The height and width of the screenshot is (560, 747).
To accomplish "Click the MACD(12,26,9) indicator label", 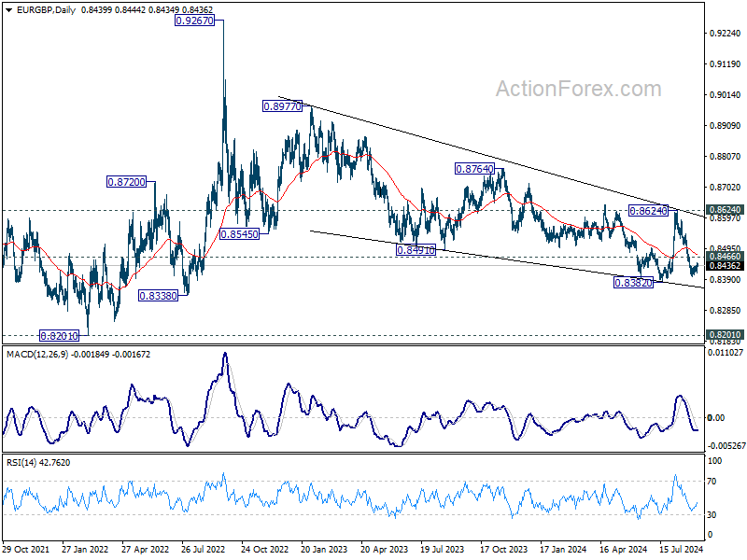I will tap(38, 355).
